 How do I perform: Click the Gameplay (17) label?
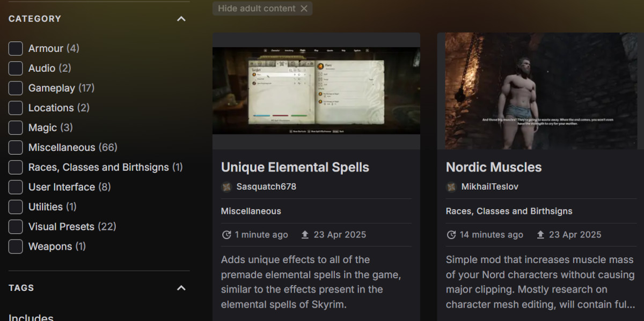[x=61, y=88]
